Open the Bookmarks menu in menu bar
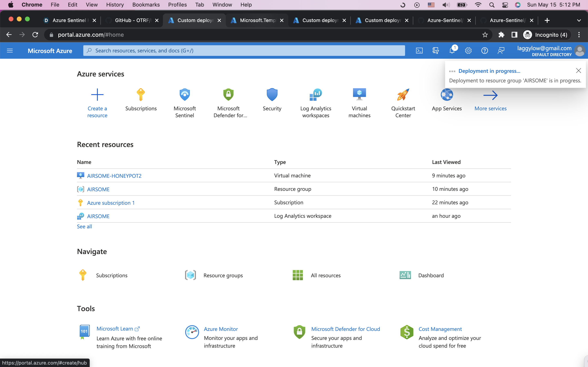 146,5
